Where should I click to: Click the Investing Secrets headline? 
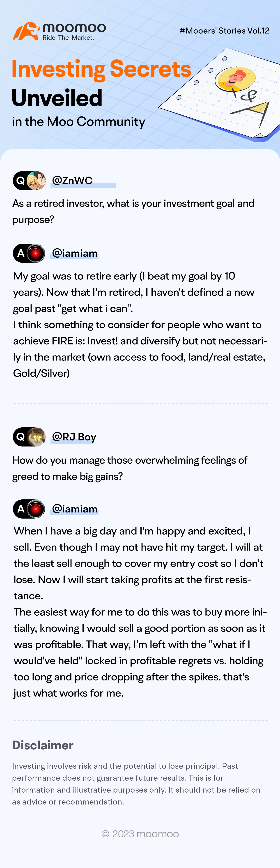(101, 69)
